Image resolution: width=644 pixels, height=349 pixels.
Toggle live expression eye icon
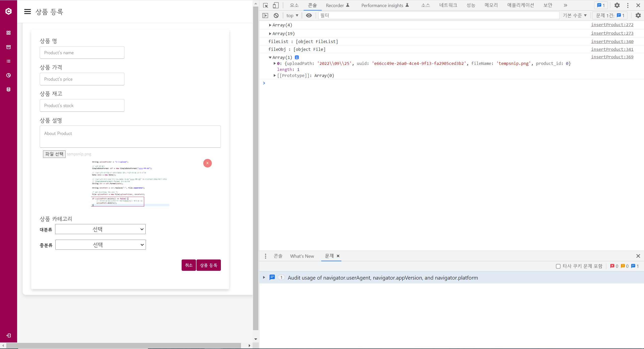point(309,15)
